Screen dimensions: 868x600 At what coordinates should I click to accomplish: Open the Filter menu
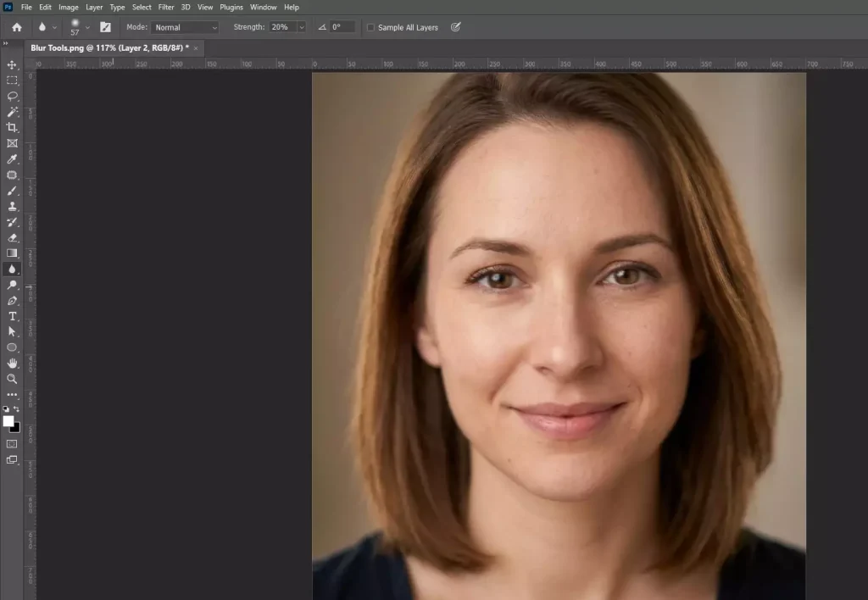tap(166, 7)
